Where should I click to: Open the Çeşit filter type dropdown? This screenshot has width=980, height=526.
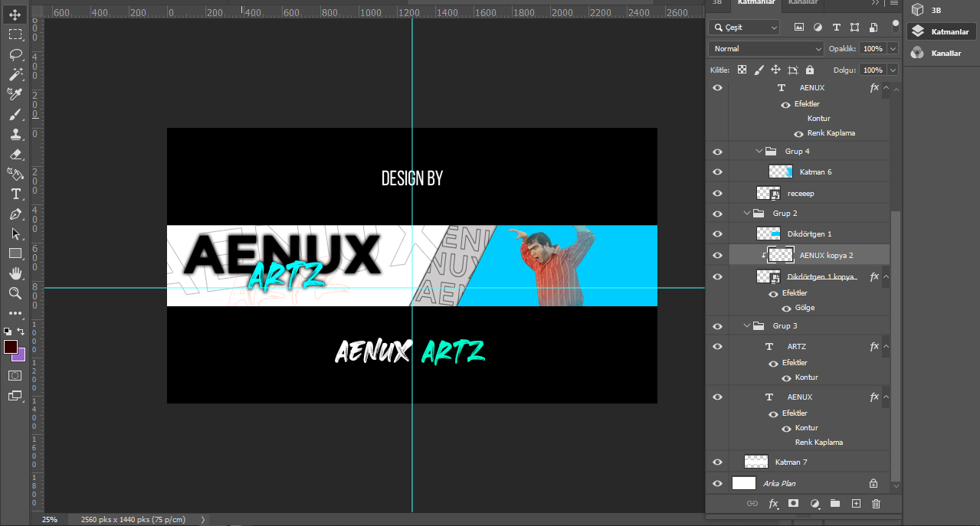[745, 27]
